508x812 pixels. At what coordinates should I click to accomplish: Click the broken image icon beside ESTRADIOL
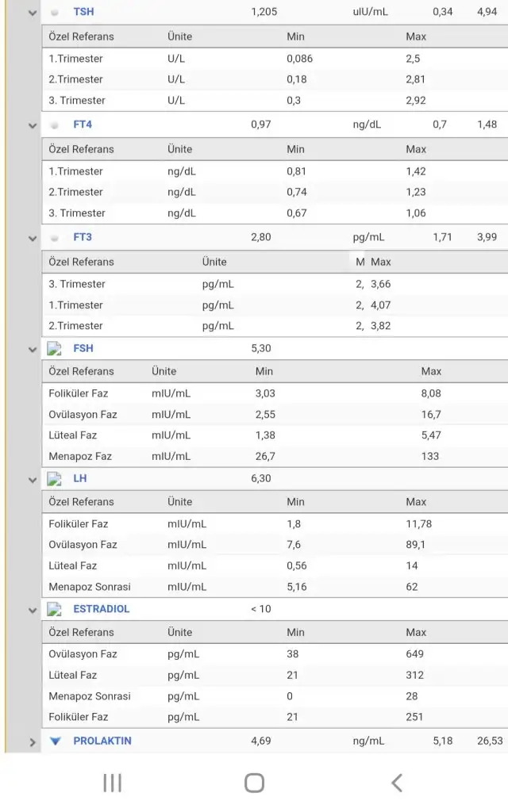pyautogui.click(x=55, y=609)
